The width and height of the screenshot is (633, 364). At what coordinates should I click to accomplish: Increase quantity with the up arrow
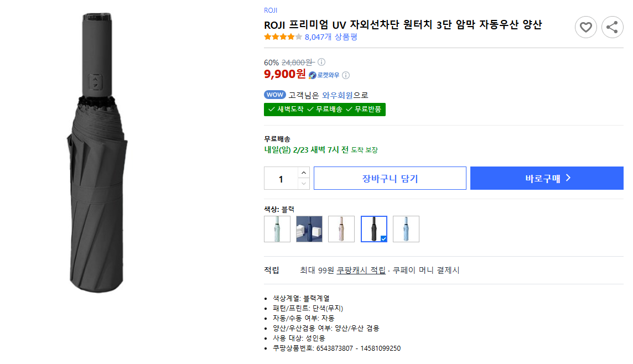coord(304,173)
